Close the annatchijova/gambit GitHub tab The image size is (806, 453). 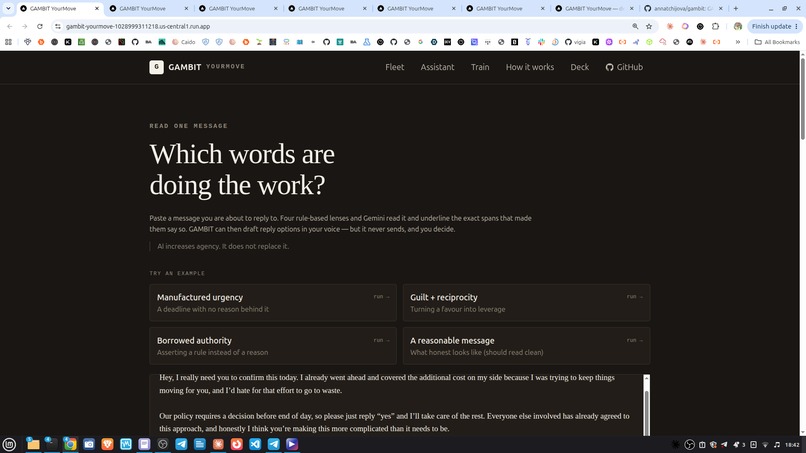click(720, 8)
